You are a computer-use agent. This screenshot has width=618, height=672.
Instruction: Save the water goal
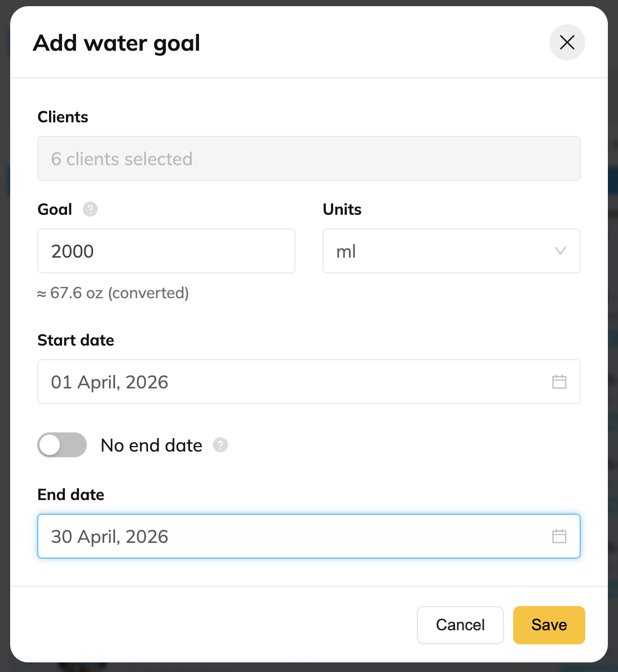(x=549, y=625)
